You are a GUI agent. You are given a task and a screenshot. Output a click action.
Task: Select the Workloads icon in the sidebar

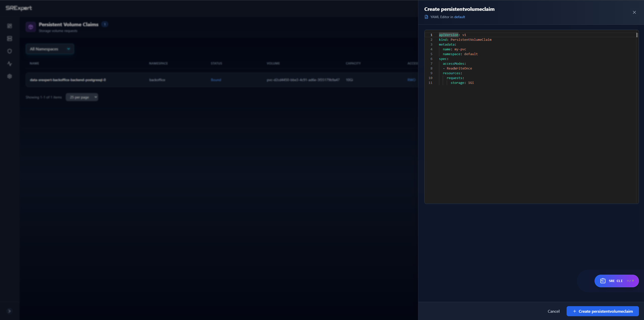click(x=9, y=38)
